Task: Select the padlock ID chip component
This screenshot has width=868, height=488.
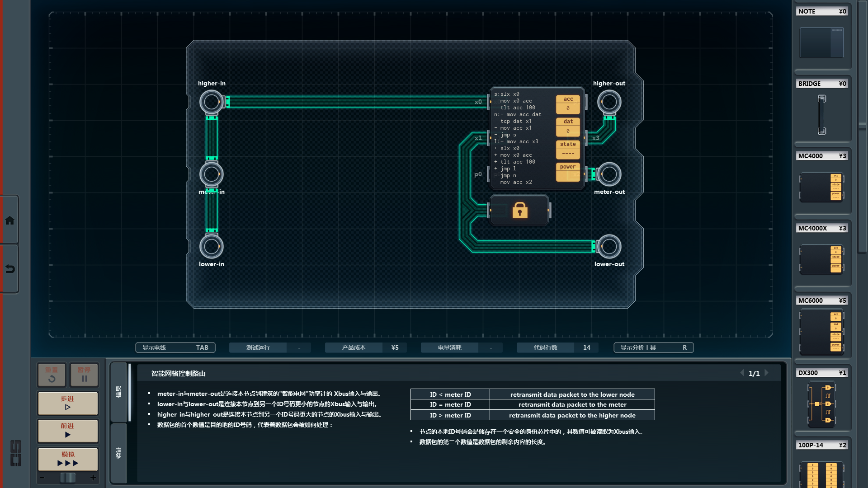Action: 519,210
